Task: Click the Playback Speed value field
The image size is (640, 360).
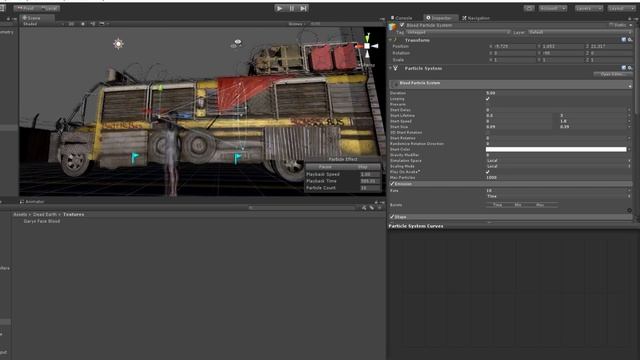Action: [x=370, y=174]
